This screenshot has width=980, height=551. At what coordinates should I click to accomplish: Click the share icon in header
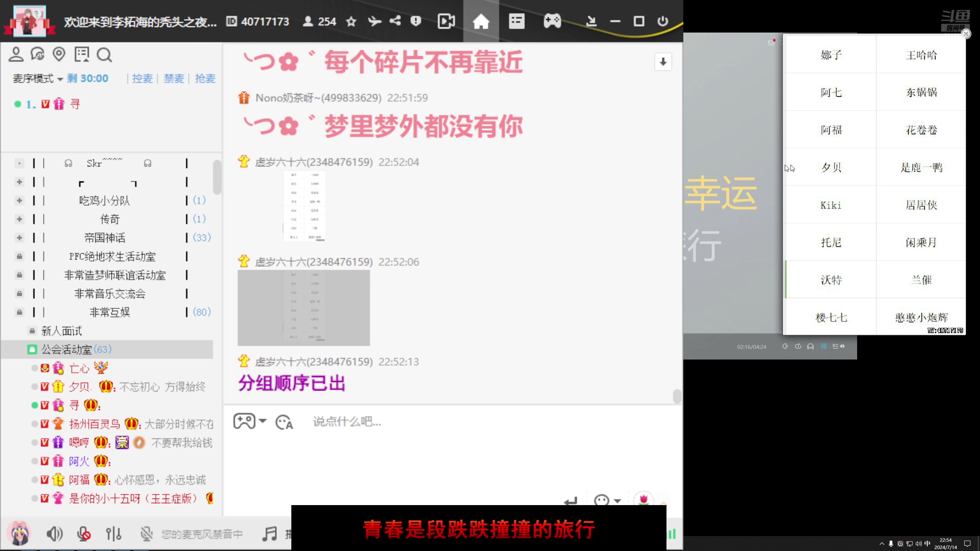[x=395, y=21]
